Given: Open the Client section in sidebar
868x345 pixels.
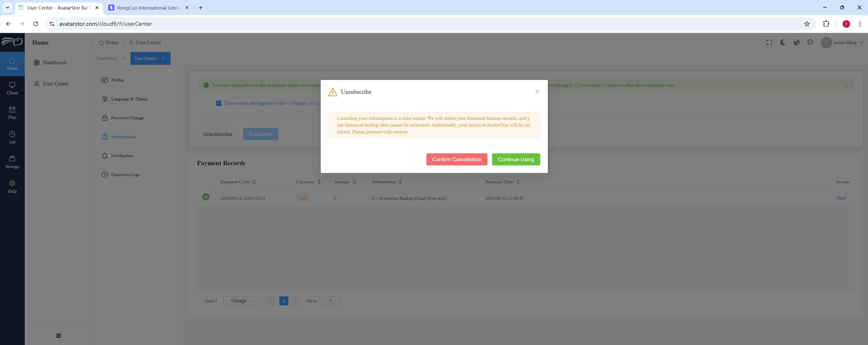Looking at the screenshot, I should (x=12, y=88).
